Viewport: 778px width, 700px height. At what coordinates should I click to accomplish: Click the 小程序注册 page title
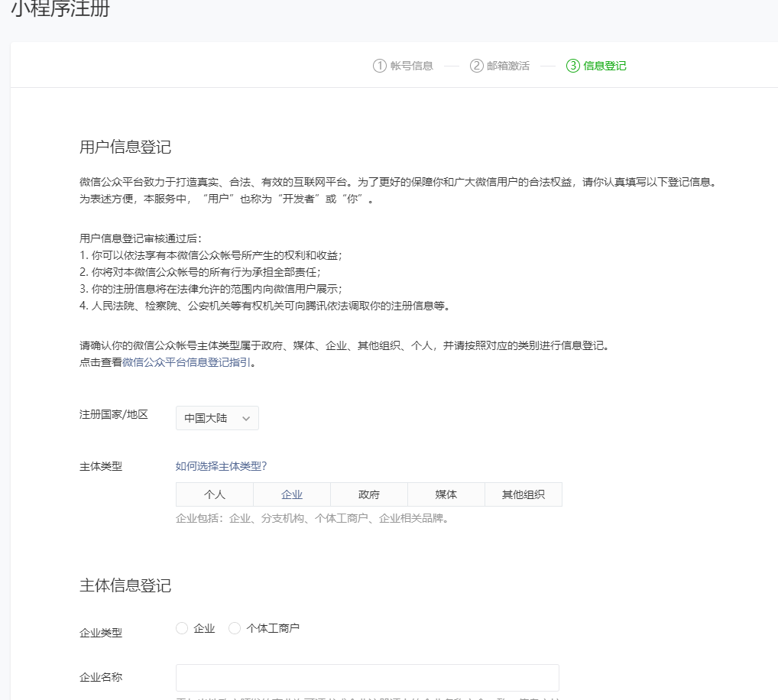[x=60, y=8]
